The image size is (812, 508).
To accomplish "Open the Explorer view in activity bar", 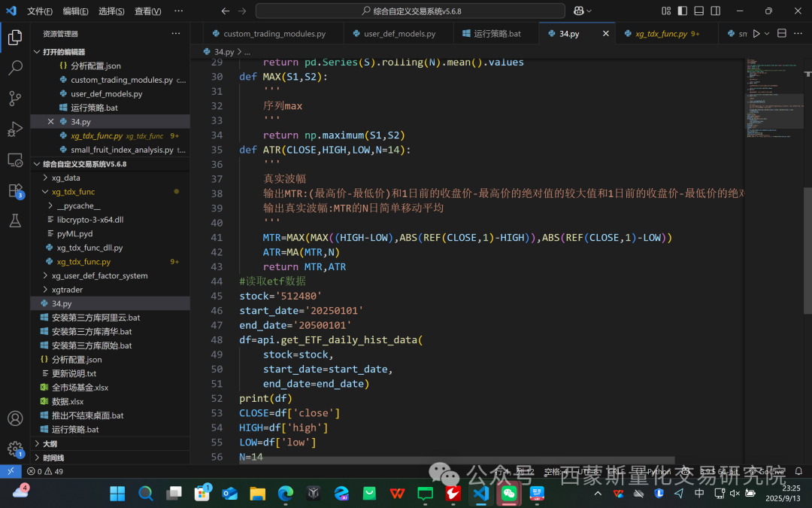I will point(15,37).
